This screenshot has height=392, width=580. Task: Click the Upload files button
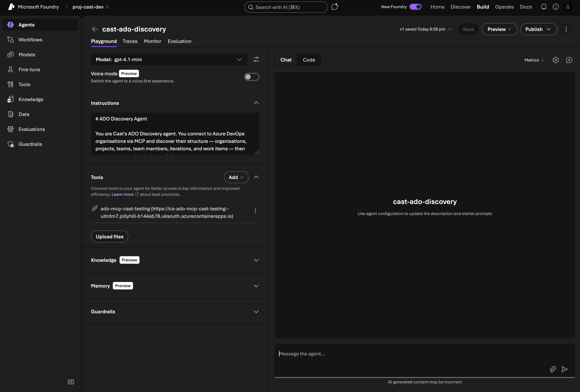tap(109, 236)
